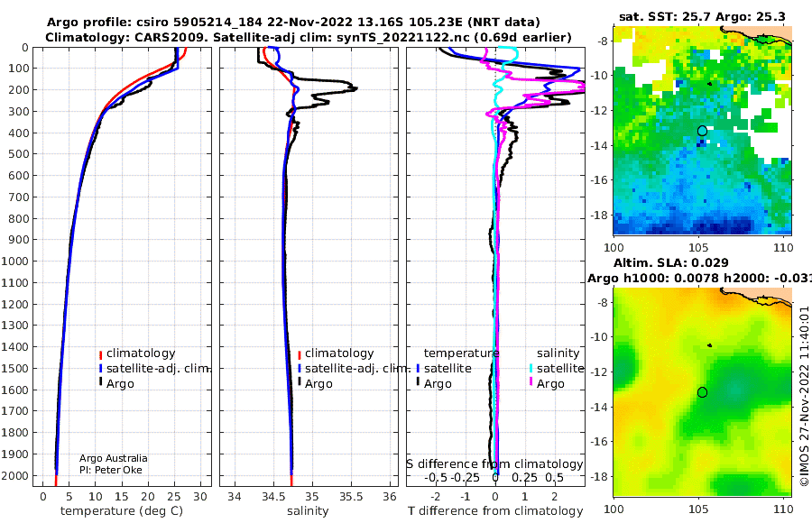The height and width of the screenshot is (523, 812).
Task: Click the Argo profile title text
Action: [293, 23]
